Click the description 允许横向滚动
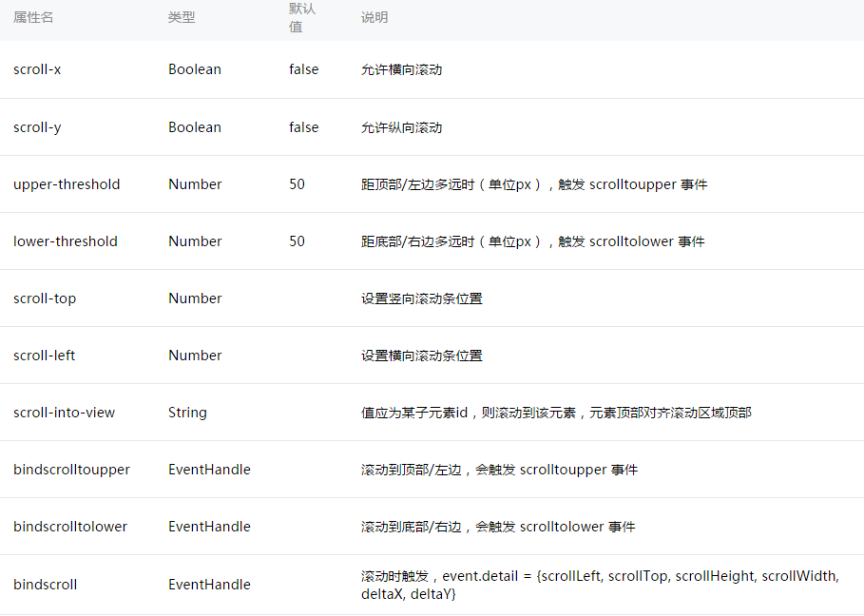864x616 pixels. tap(402, 69)
